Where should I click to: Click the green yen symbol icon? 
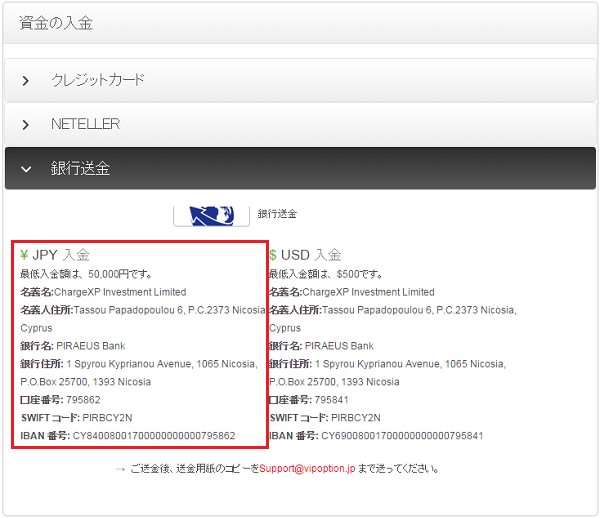coord(24,255)
